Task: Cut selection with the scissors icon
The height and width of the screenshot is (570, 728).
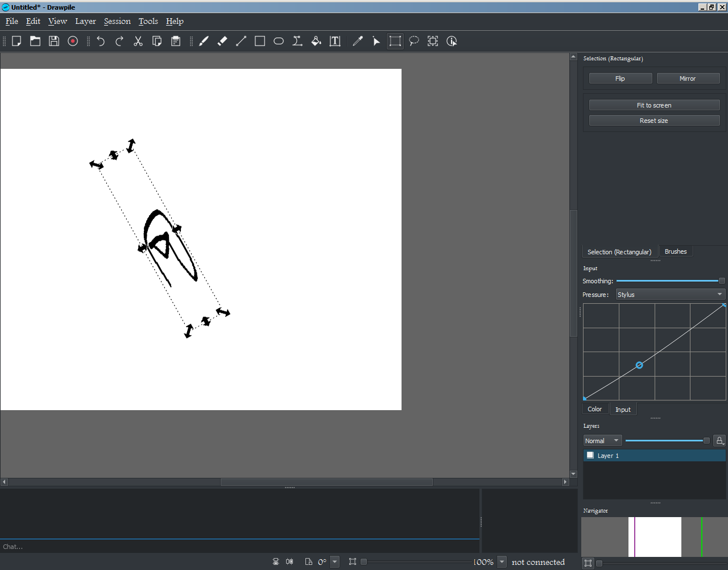Action: click(x=138, y=41)
